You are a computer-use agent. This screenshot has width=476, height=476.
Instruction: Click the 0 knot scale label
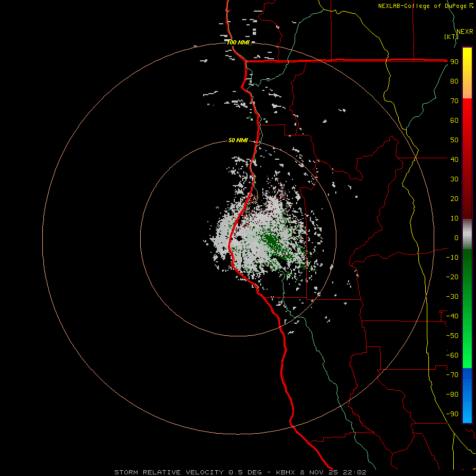coord(456,237)
